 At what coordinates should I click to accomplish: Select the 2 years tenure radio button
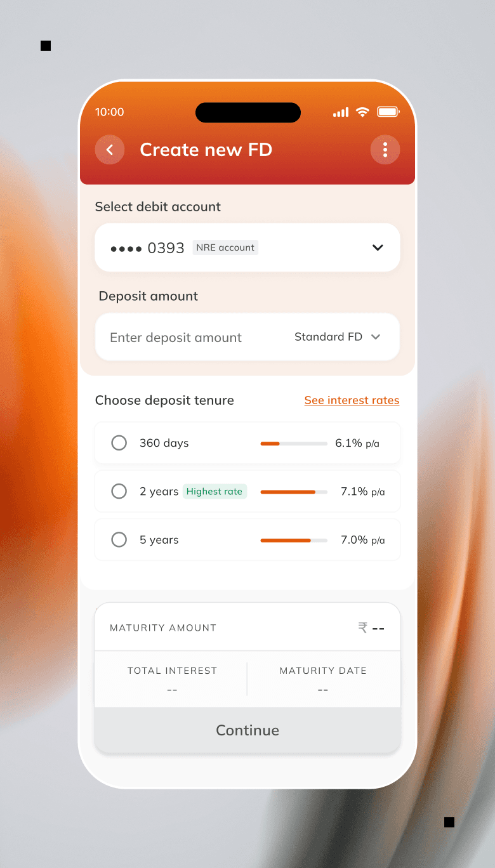119,491
